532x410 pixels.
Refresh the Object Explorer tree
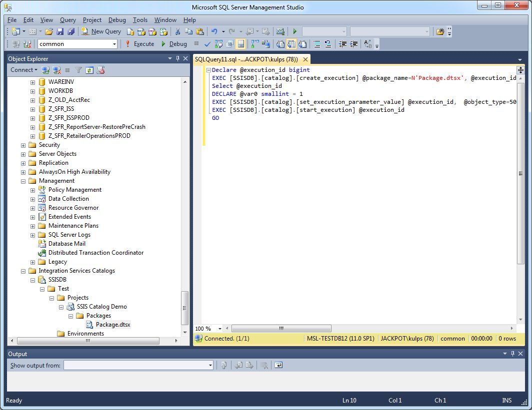click(x=89, y=70)
